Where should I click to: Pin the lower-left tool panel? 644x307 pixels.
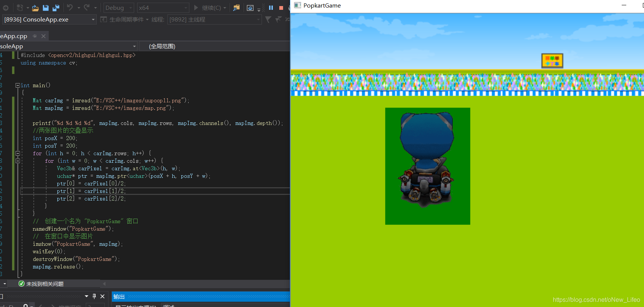point(94,296)
